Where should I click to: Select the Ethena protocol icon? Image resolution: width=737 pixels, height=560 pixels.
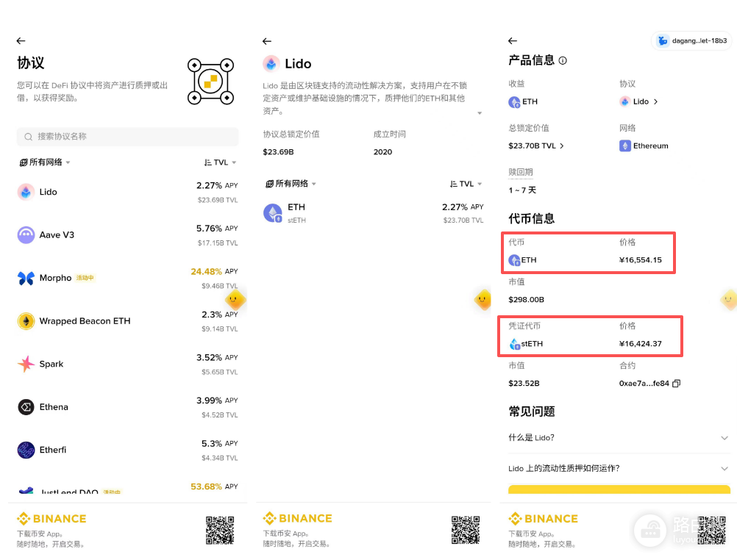tap(26, 407)
